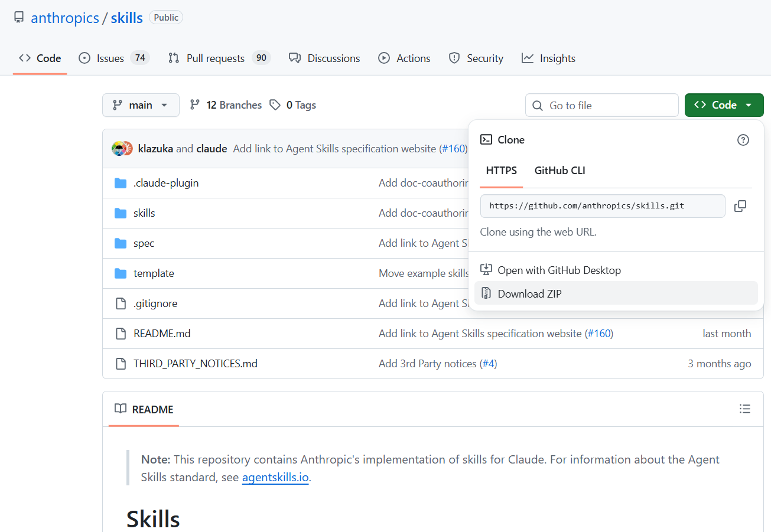The image size is (771, 532).
Task: Click the klazuka contributor avatar
Action: pos(119,149)
